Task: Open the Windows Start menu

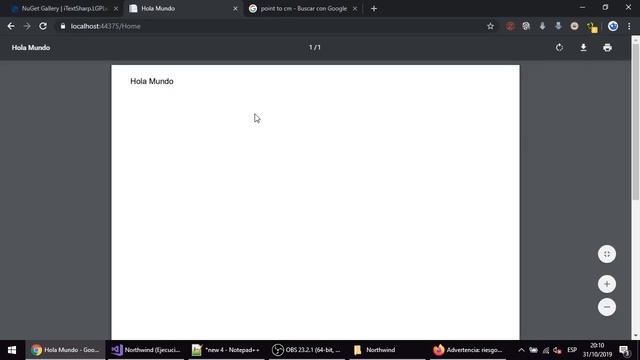Action: coord(12,350)
